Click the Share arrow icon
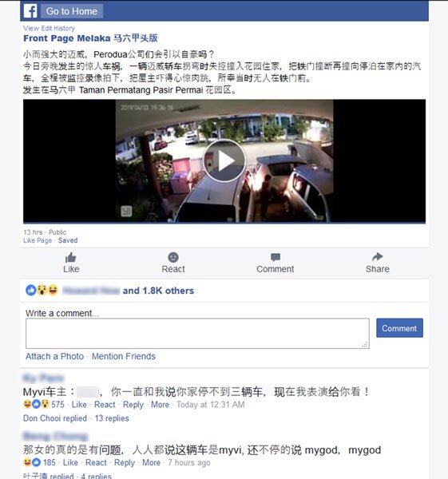Screen dimensions: 448x479 378,257
